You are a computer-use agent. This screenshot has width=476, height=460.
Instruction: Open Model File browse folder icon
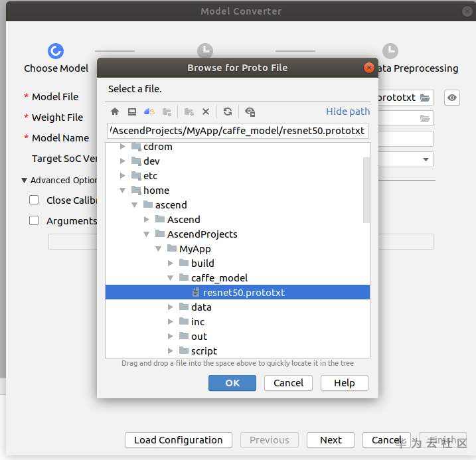pyautogui.click(x=425, y=98)
